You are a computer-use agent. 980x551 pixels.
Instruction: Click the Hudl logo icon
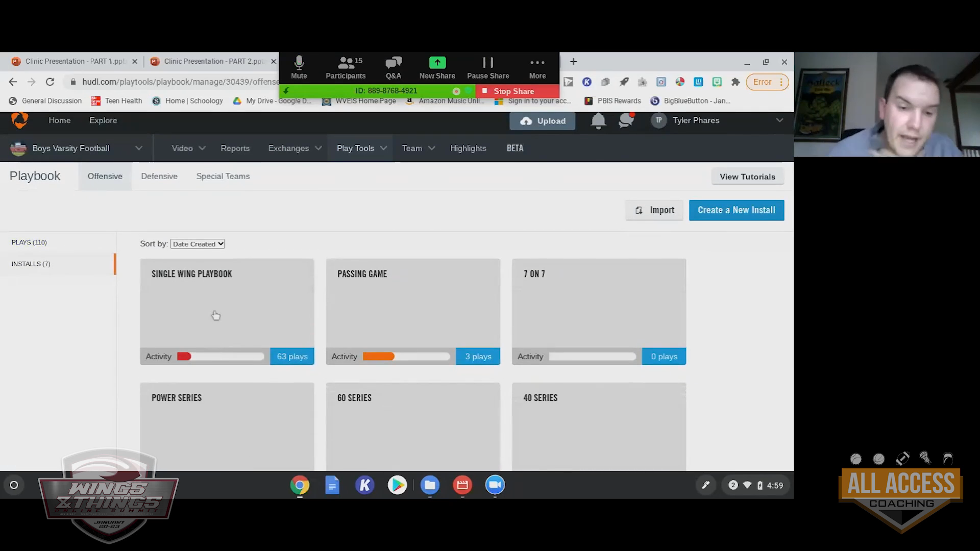pyautogui.click(x=19, y=120)
